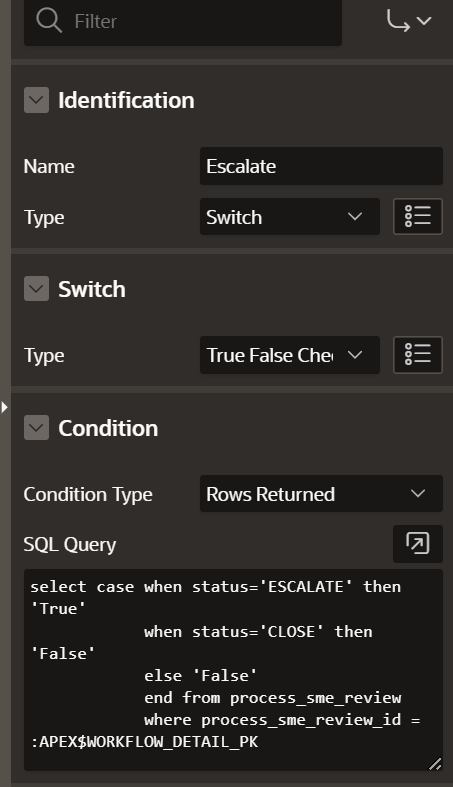453x787 pixels.
Task: Collapse the Identification section
Action: tap(36, 100)
